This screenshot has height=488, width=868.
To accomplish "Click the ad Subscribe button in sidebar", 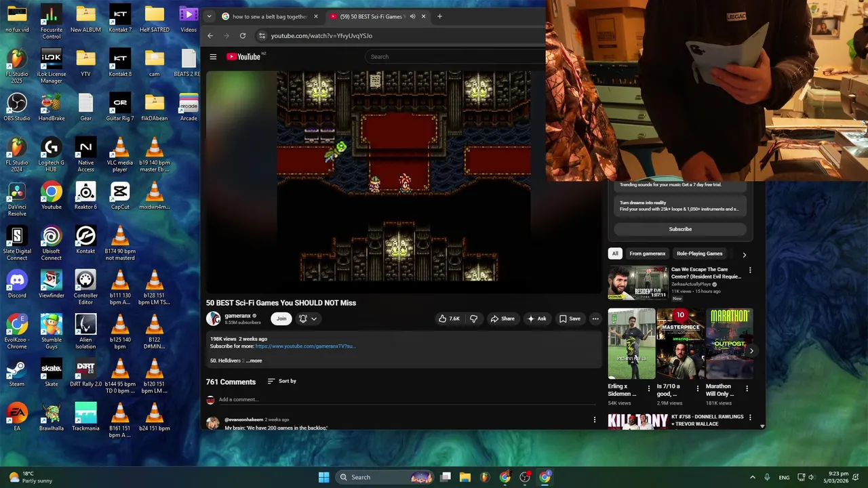I will [x=680, y=229].
